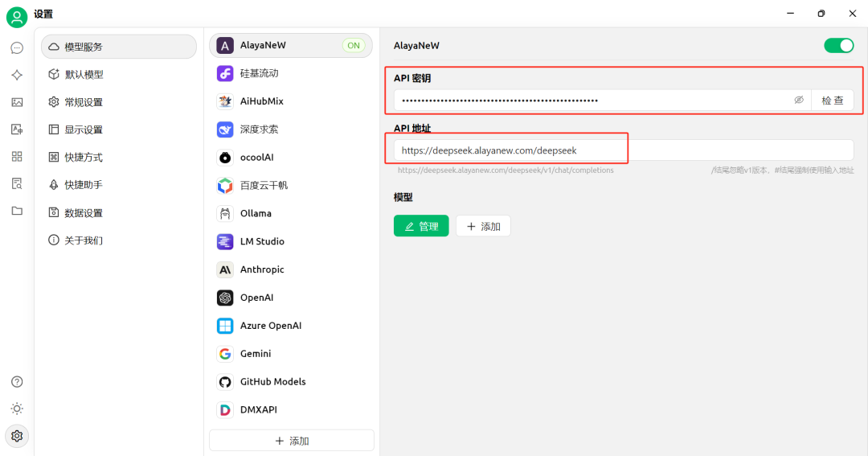Viewport: 868px width, 456px height.
Task: Click the green user avatar
Action: (x=17, y=17)
